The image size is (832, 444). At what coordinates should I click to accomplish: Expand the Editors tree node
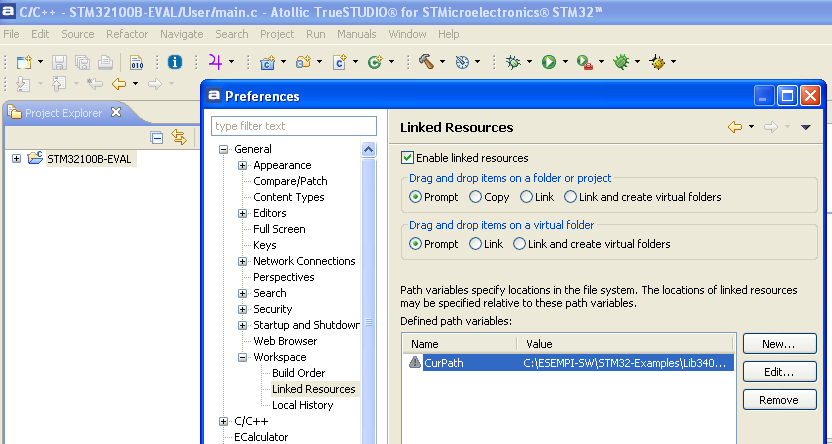tap(242, 213)
